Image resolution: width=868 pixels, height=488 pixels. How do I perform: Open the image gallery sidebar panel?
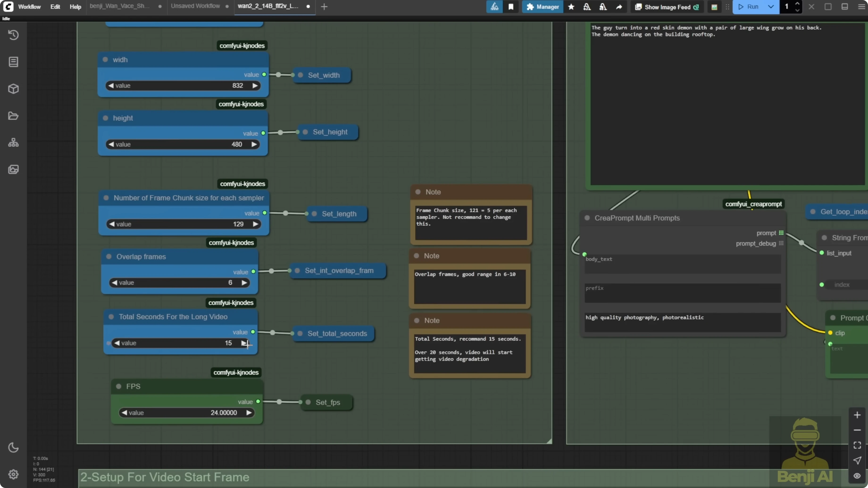point(13,170)
